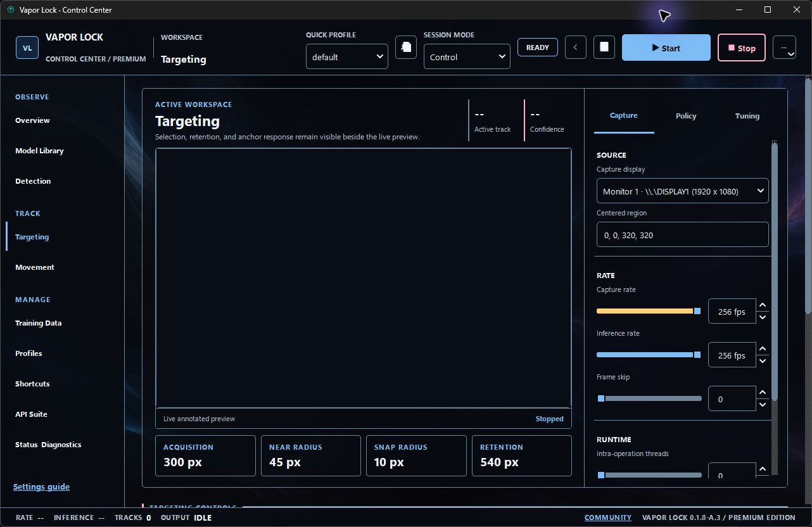Increase Inference rate with up arrow

coord(763,349)
